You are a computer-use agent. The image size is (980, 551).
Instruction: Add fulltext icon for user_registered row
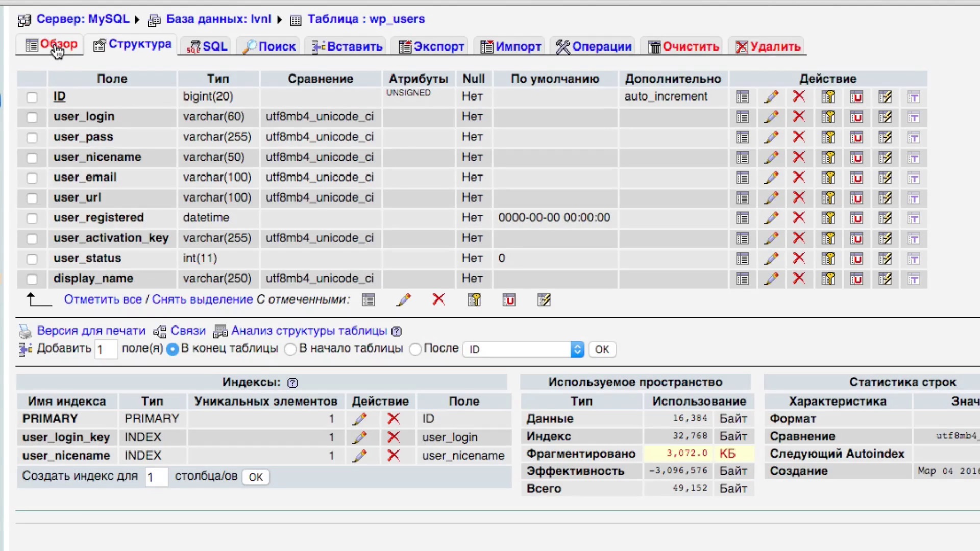pos(914,218)
